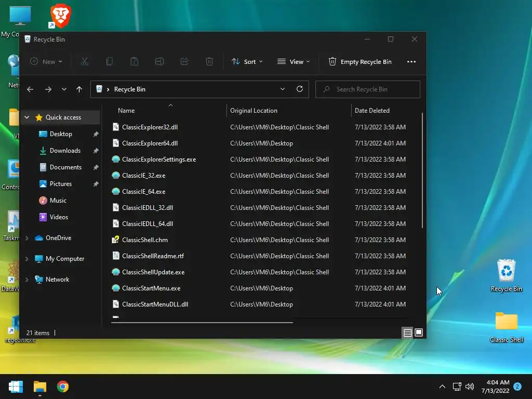Screen dimensions: 532x399
Task: Click the Windows Start button
Action: point(16,387)
